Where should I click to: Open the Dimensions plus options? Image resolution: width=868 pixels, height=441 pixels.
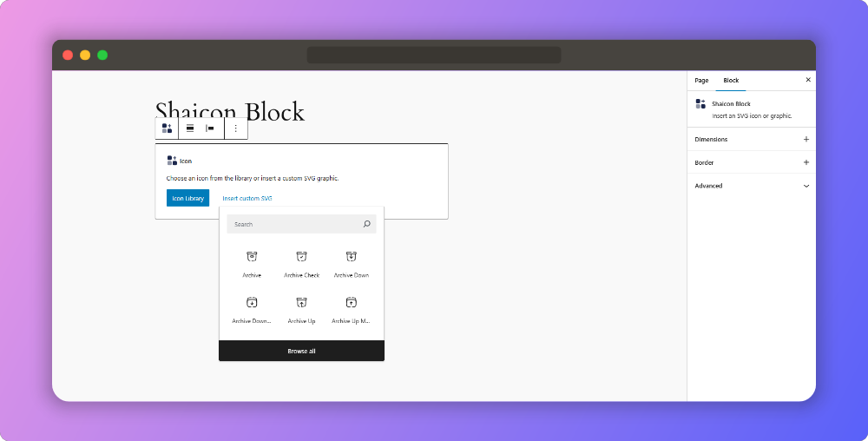(806, 140)
